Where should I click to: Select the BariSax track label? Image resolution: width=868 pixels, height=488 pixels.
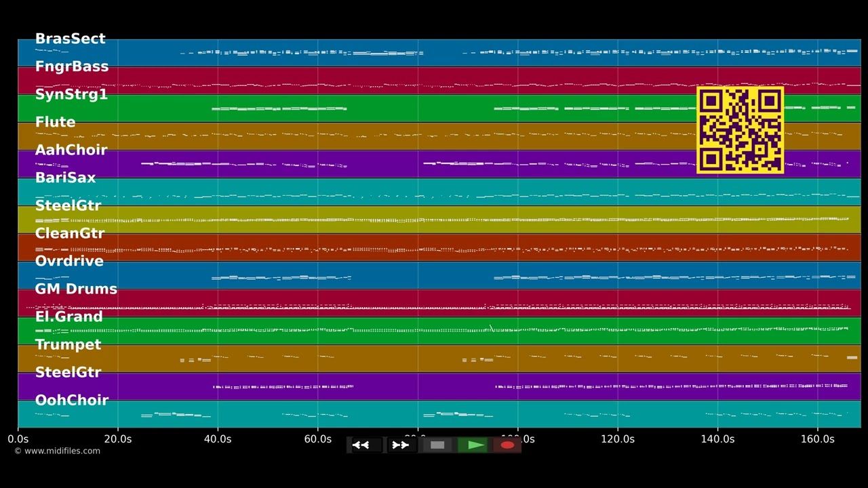click(65, 178)
